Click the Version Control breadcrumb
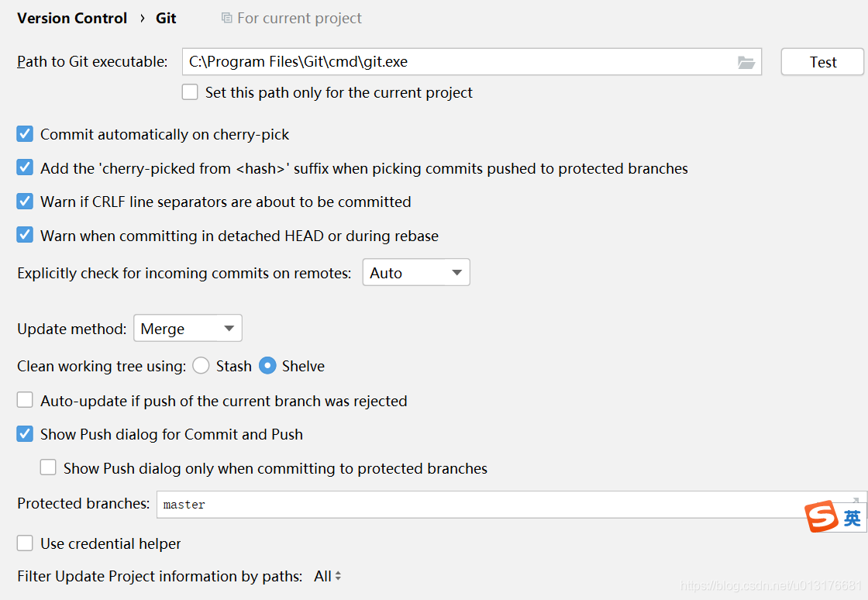 72,18
